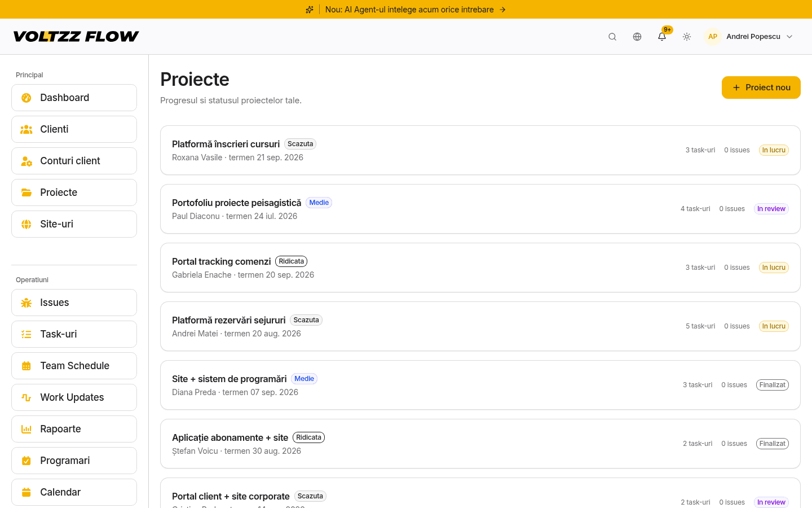Click In lucru status on Platformă înscrieri cursuri

coord(774,150)
